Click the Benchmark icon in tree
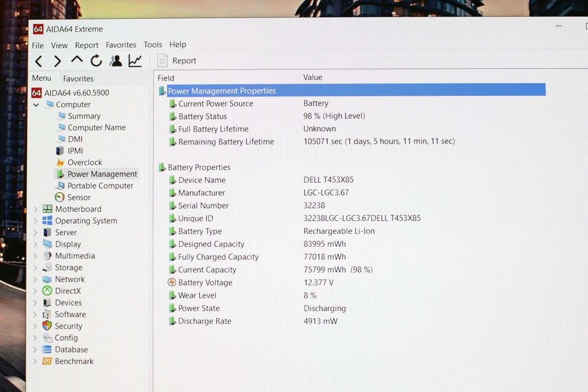Screen dimensions: 588x392 coord(47,361)
